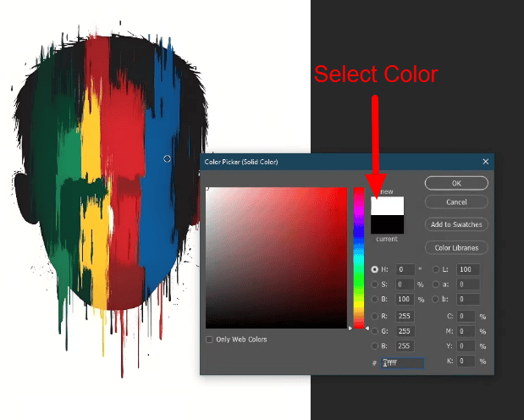The image size is (524, 420).
Task: Select the Lab 'a' radio button
Action: [436, 285]
